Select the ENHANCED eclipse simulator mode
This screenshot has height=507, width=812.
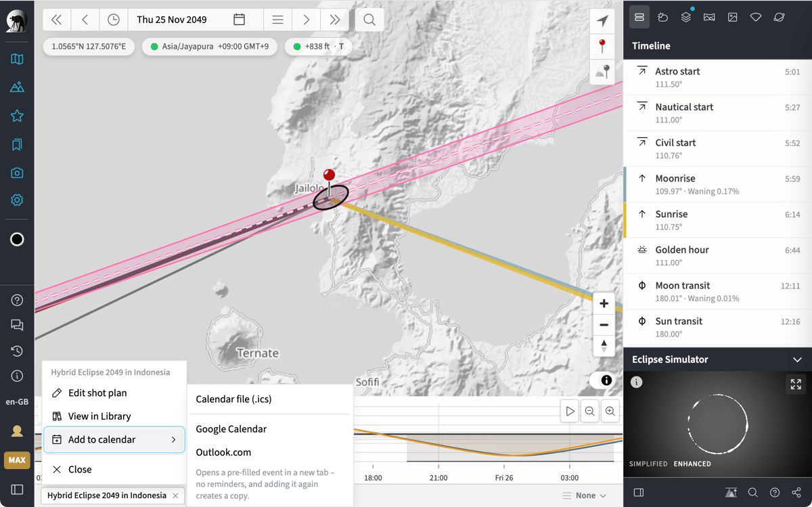[x=692, y=464]
